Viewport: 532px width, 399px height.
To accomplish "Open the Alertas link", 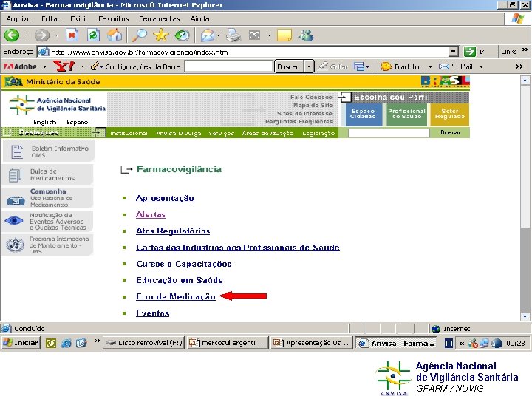I will pos(151,214).
